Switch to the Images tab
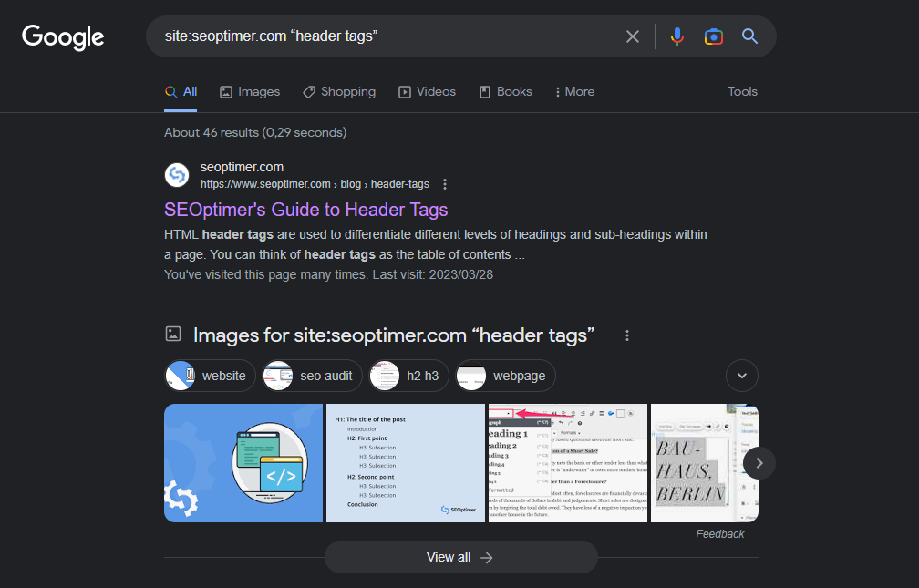919x588 pixels. [x=250, y=91]
